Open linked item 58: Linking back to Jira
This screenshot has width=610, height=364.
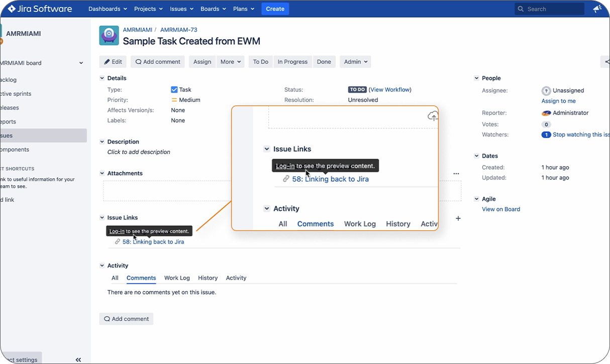coord(153,242)
